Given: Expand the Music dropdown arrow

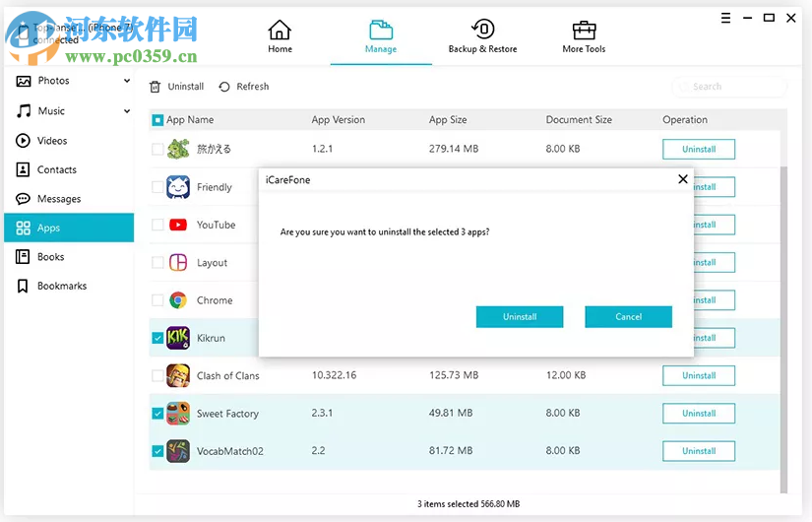Looking at the screenshot, I should 127,111.
